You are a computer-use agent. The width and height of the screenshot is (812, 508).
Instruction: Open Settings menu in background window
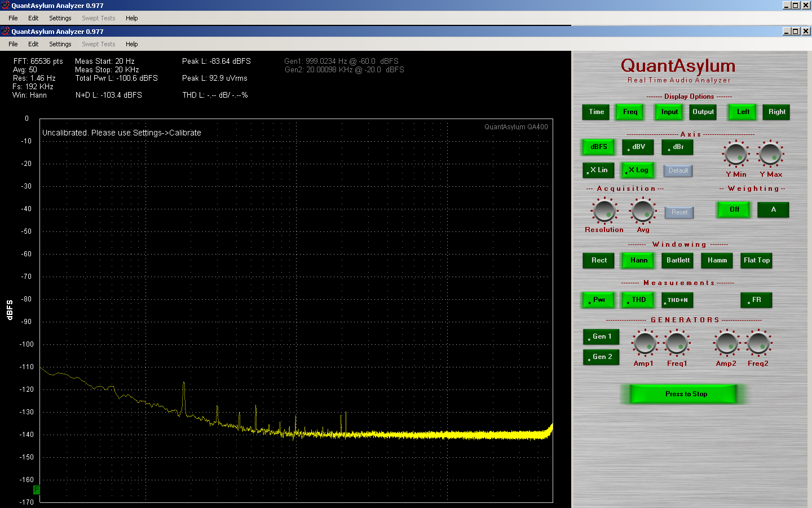tap(60, 18)
